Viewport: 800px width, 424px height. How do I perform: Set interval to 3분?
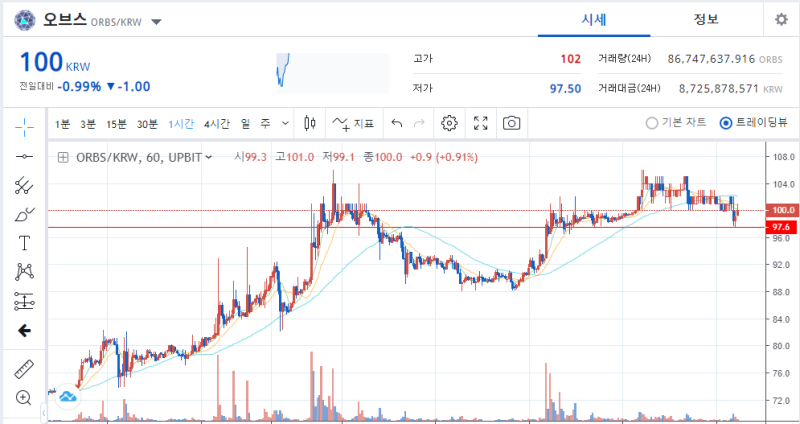pyautogui.click(x=88, y=123)
